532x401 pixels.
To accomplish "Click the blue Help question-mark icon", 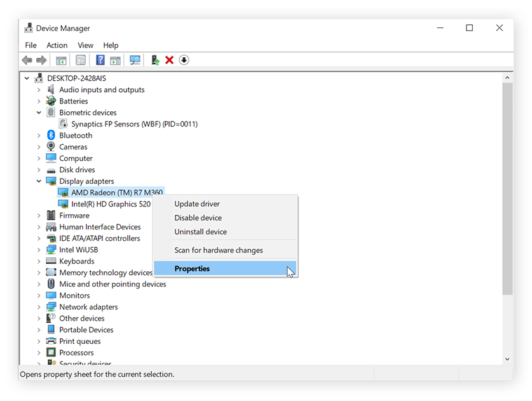I will click(100, 60).
